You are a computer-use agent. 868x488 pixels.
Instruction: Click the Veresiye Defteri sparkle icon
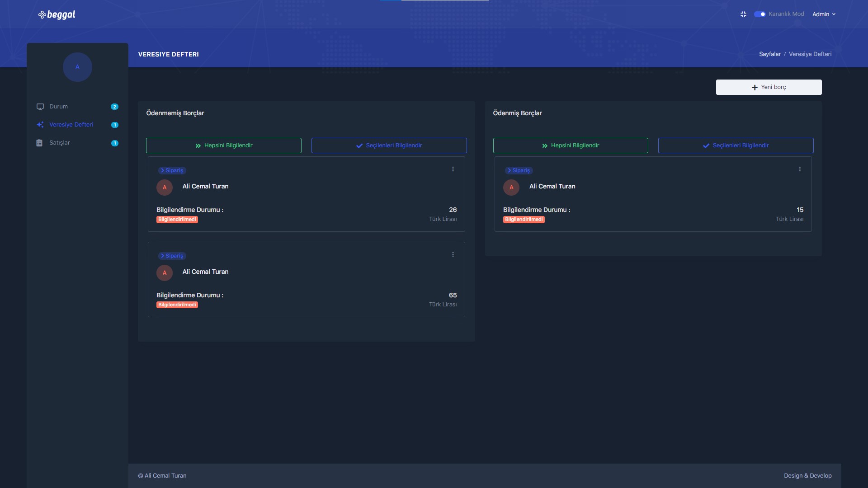tap(40, 125)
